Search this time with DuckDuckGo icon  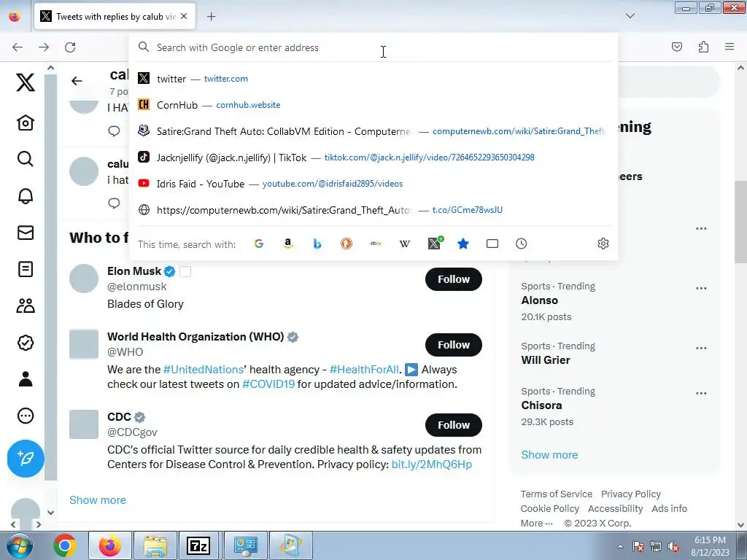[347, 244]
